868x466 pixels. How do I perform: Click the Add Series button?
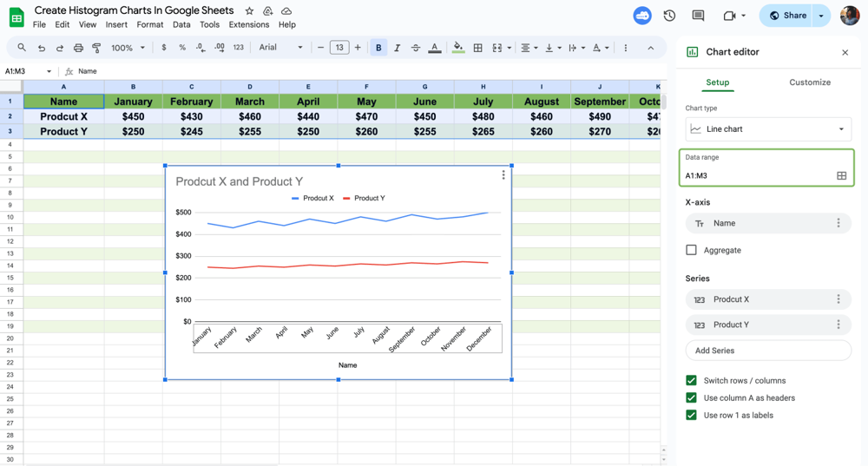(767, 351)
